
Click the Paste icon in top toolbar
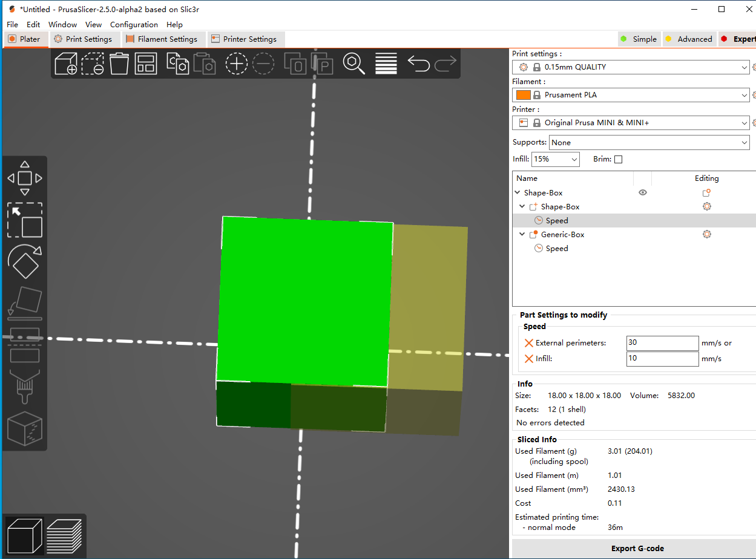click(205, 63)
